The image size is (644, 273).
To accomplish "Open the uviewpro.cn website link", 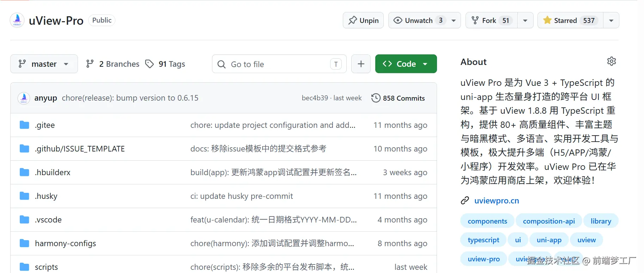I will (497, 201).
